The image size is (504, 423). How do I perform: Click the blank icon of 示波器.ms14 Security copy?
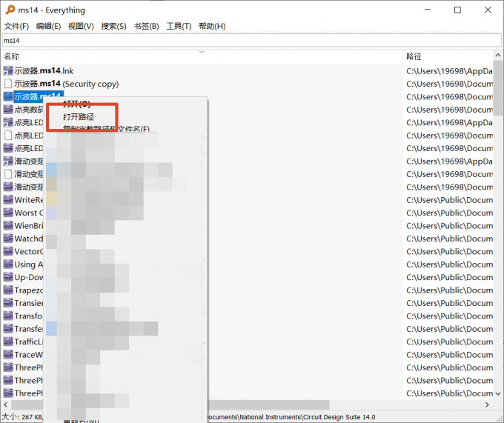[8, 84]
